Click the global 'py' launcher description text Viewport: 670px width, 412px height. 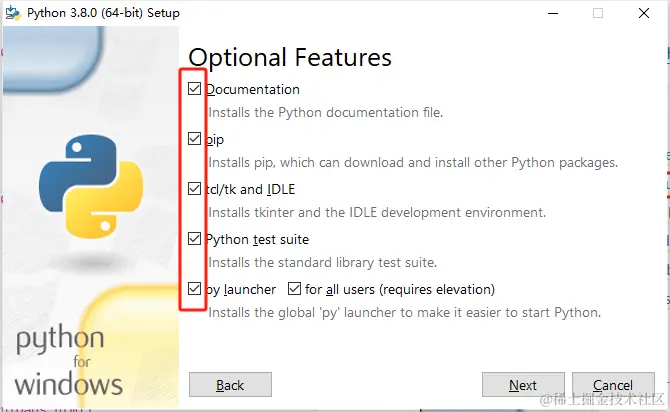[x=405, y=312]
